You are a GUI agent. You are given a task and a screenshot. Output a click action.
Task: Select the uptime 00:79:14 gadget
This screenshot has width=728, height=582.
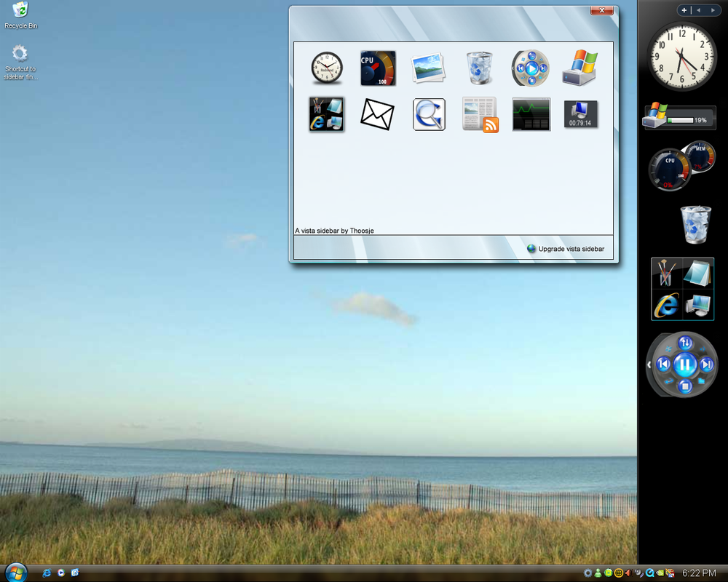click(x=580, y=114)
